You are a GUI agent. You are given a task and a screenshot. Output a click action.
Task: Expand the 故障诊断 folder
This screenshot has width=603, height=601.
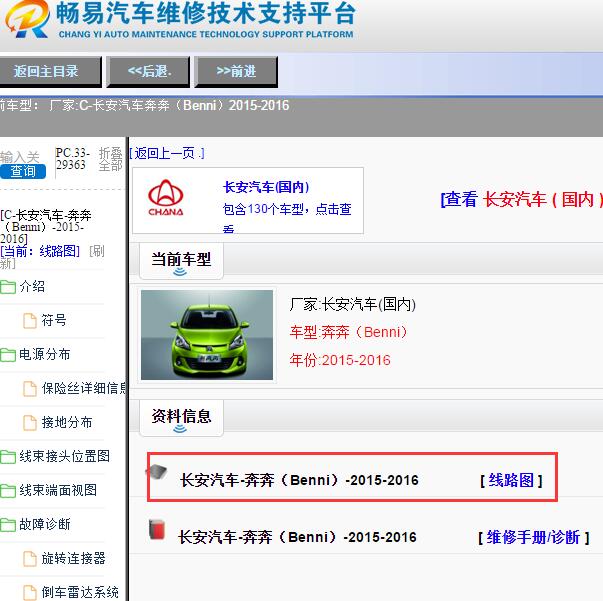(x=45, y=524)
